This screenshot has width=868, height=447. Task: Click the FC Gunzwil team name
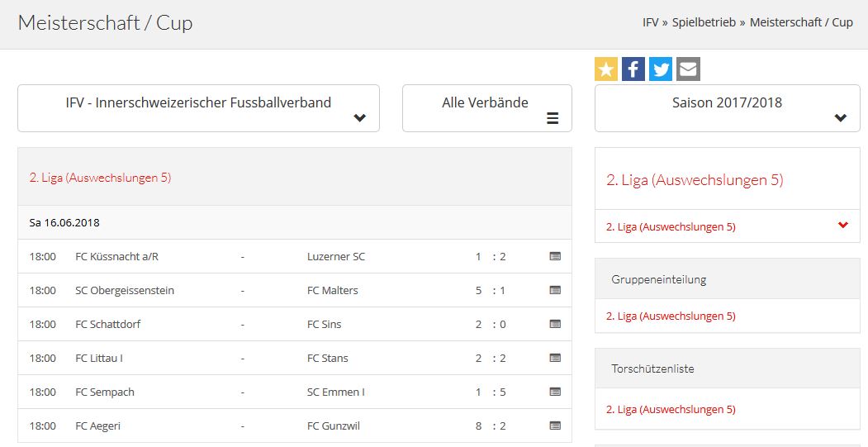pos(334,426)
